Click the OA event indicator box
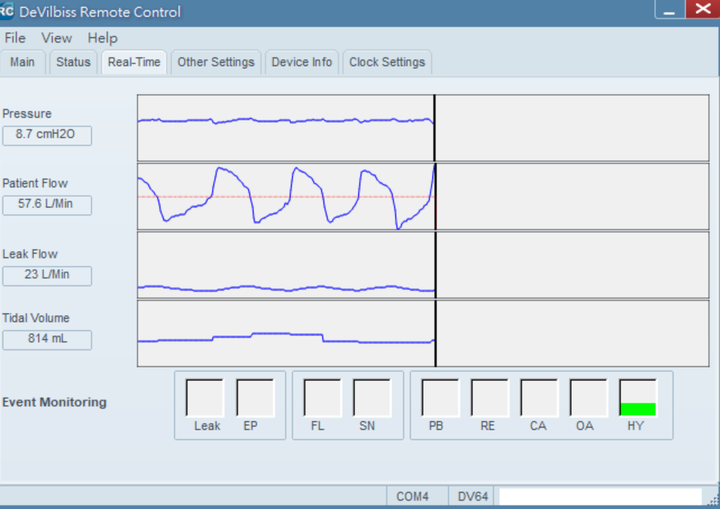Image resolution: width=720 pixels, height=509 pixels. pyautogui.click(x=588, y=398)
